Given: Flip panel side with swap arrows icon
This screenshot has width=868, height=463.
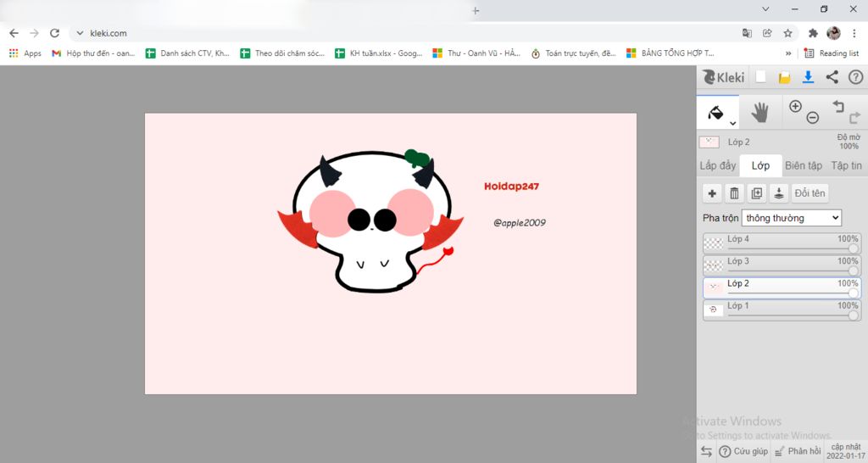Looking at the screenshot, I should click(706, 451).
